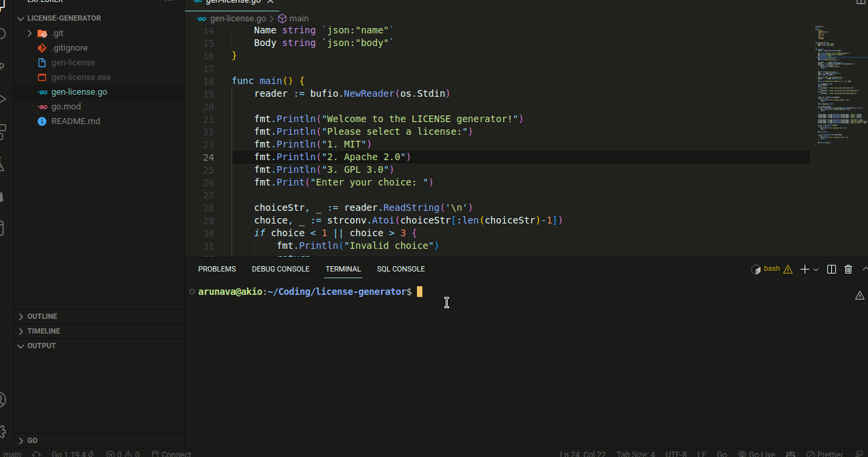The width and height of the screenshot is (868, 457).
Task: Click Connect in the status bar
Action: pyautogui.click(x=171, y=454)
